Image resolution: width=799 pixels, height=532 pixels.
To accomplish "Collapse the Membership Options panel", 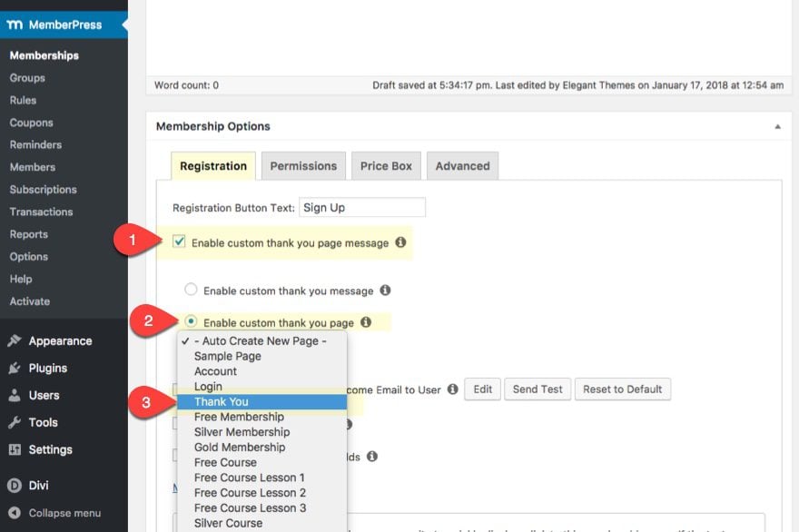I will 777,127.
